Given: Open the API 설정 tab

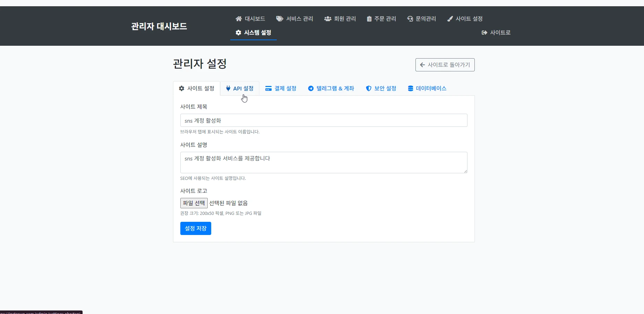Looking at the screenshot, I should pos(240,88).
